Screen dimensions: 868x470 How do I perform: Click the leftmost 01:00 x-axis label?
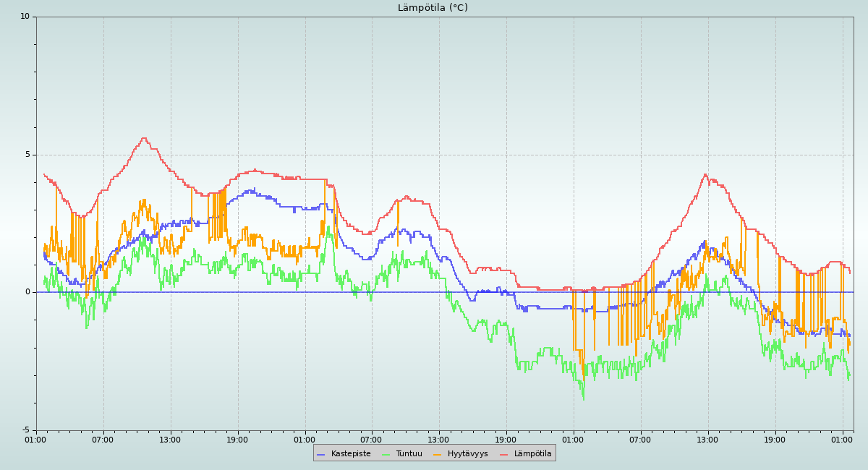(36, 440)
